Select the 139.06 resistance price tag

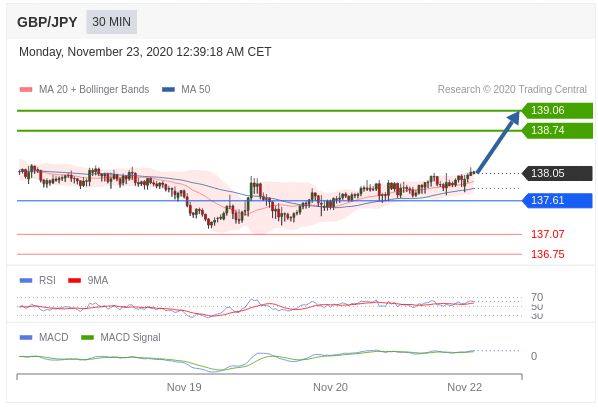pyautogui.click(x=557, y=111)
